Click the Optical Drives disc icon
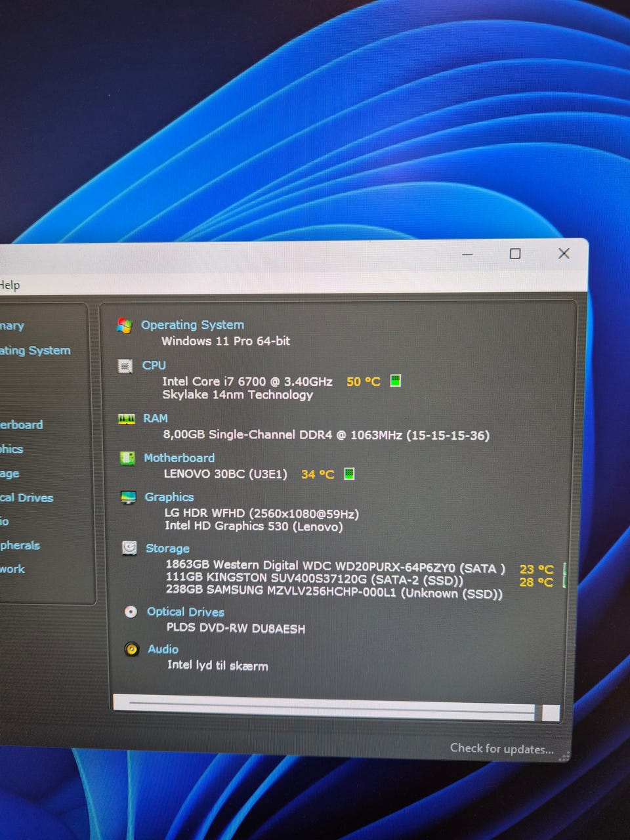 131,612
